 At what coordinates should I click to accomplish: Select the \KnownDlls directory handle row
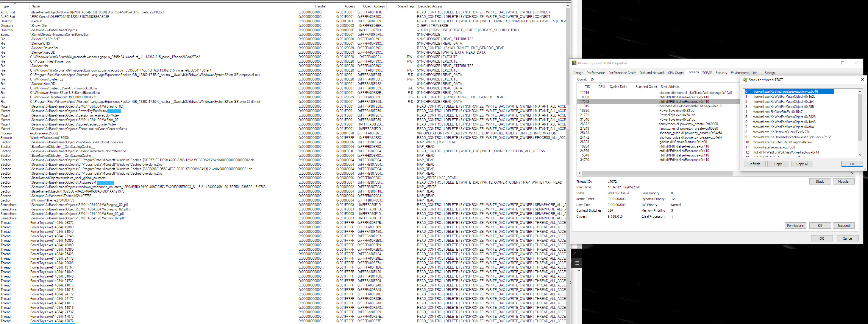283,26
